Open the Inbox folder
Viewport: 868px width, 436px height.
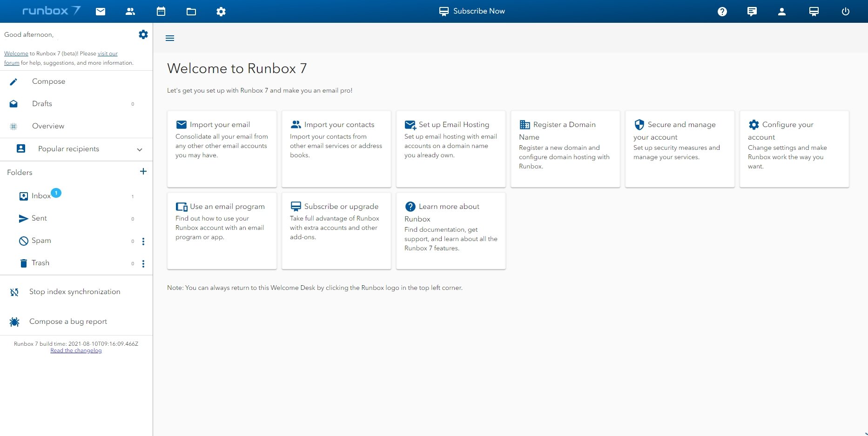76,196
